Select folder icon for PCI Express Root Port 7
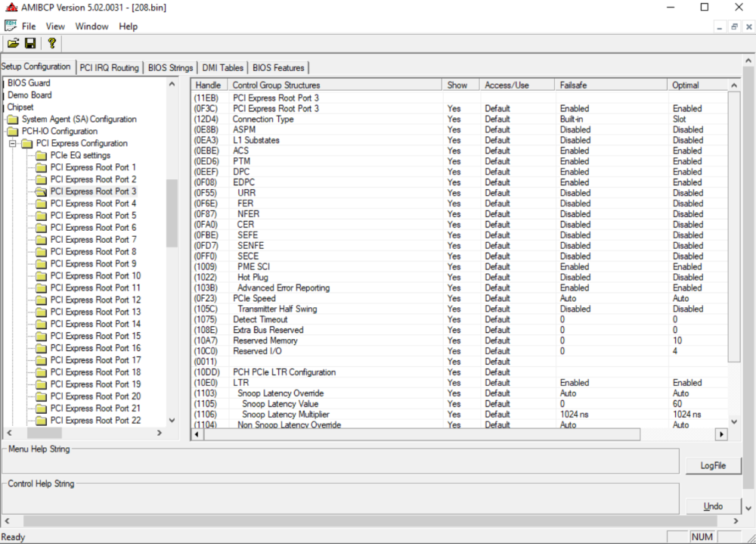 pyautogui.click(x=42, y=240)
